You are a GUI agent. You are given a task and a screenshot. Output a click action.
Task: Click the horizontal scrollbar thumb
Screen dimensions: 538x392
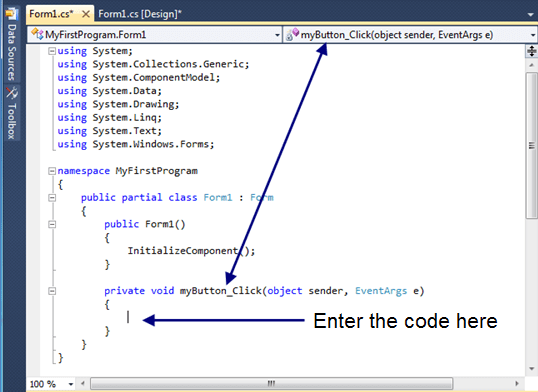point(271,383)
